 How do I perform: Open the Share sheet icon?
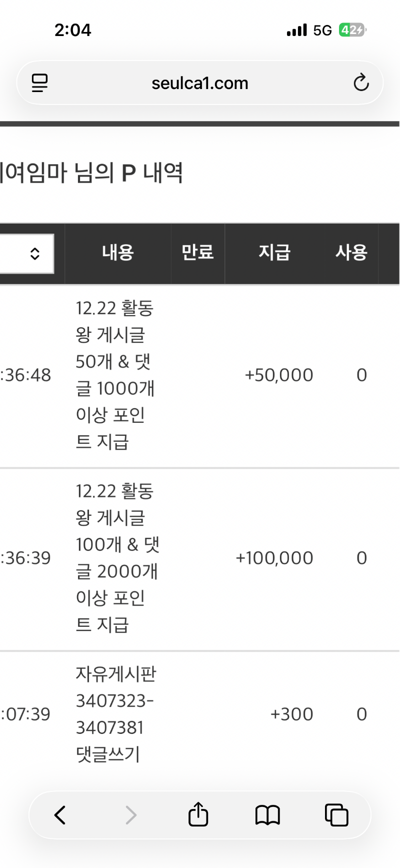pos(198,814)
